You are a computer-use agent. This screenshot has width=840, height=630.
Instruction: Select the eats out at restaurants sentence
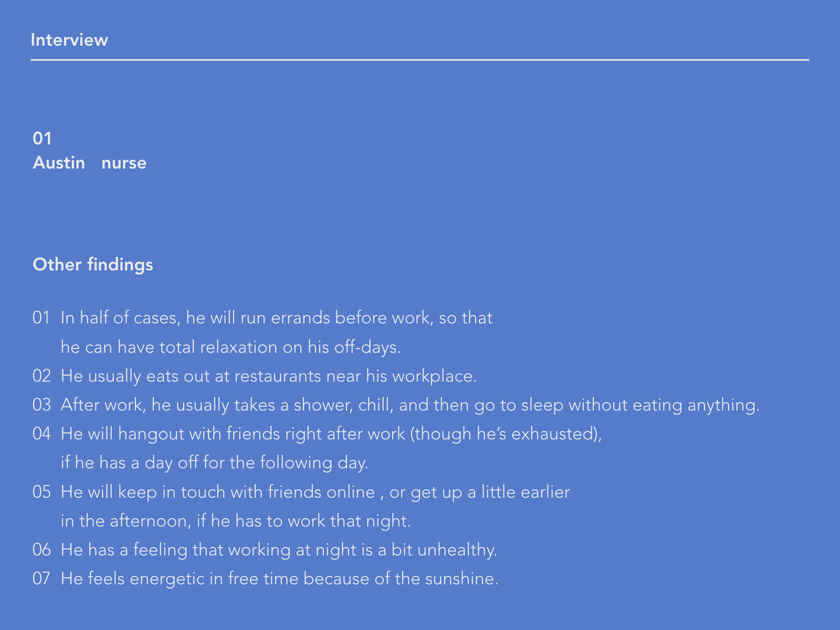click(x=268, y=376)
